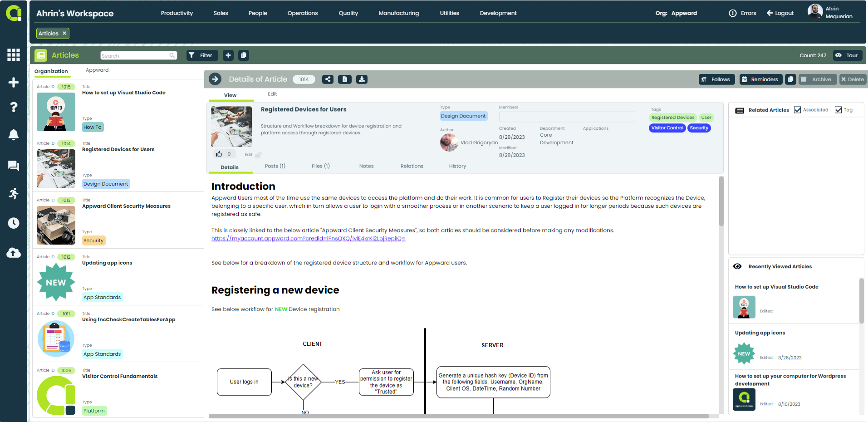
Task: Open the clock history icon
Action: [x=14, y=223]
